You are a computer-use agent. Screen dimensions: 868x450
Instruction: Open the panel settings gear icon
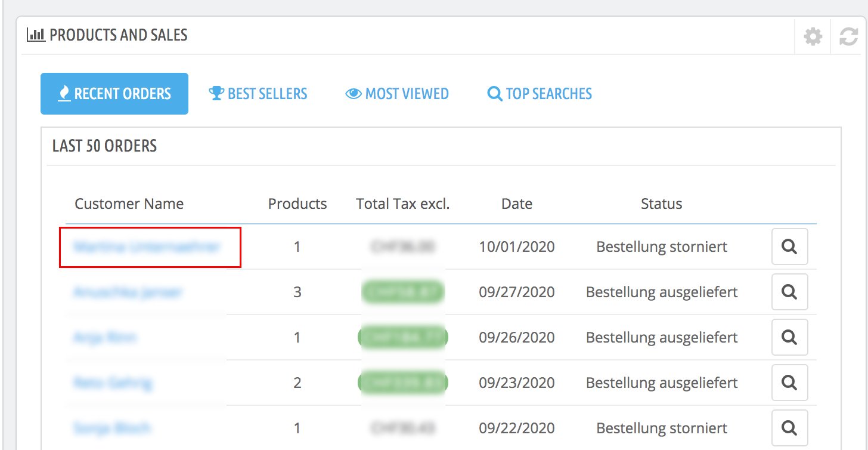coord(813,37)
